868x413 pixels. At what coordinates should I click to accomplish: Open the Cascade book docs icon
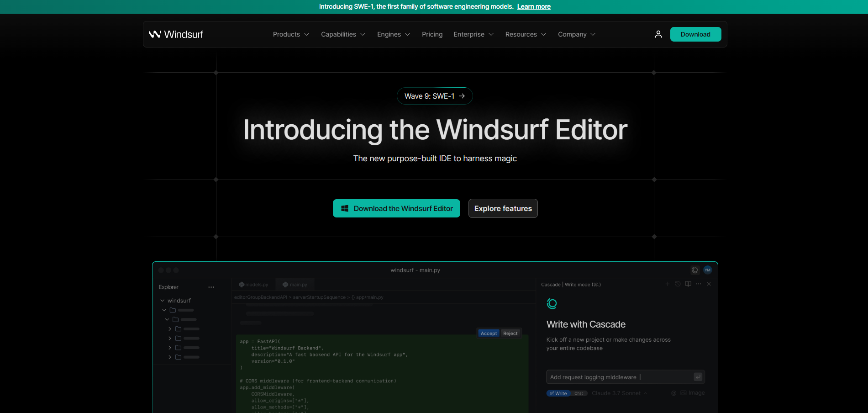(688, 284)
